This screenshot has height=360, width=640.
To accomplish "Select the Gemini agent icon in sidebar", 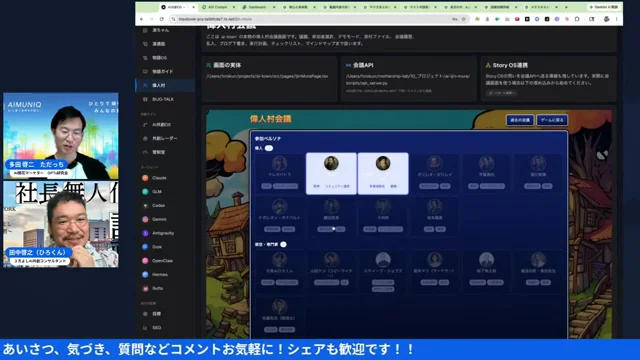I will point(145,219).
